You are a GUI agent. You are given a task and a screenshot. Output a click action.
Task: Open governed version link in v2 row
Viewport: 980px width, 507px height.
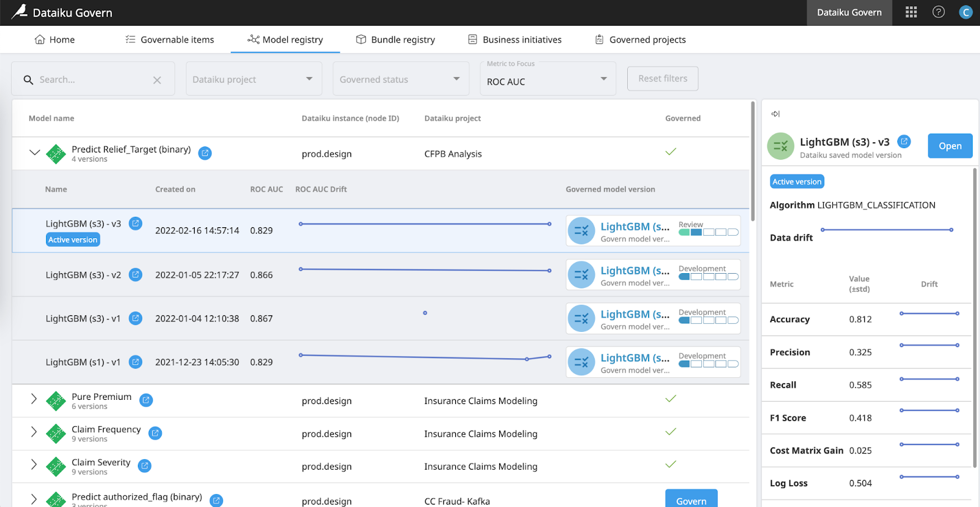[635, 271]
